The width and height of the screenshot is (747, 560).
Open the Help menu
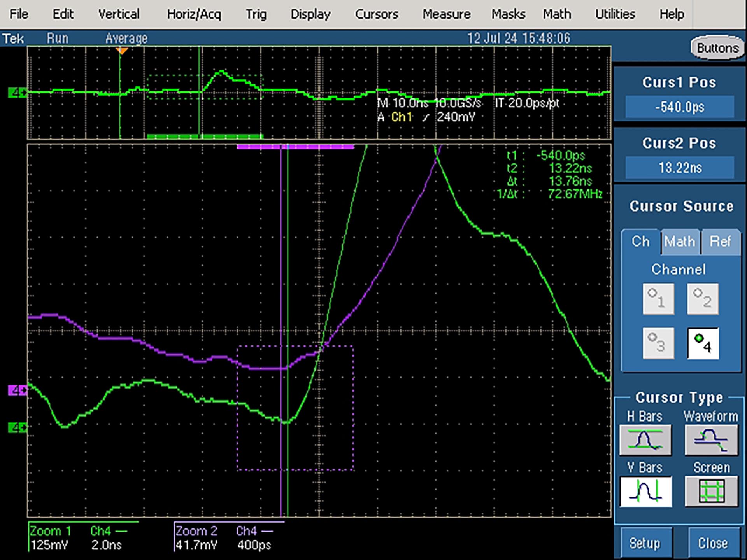point(672,14)
